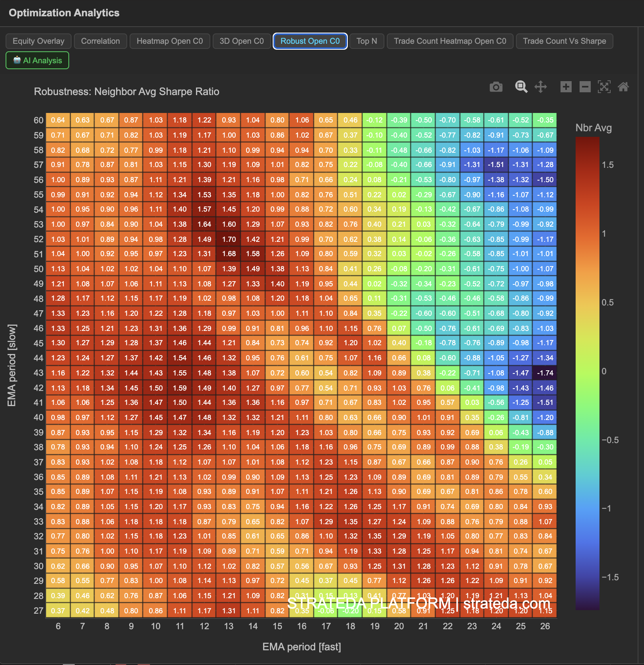Open the Correlation view
Viewport: 644px width, 665px height.
[100, 41]
